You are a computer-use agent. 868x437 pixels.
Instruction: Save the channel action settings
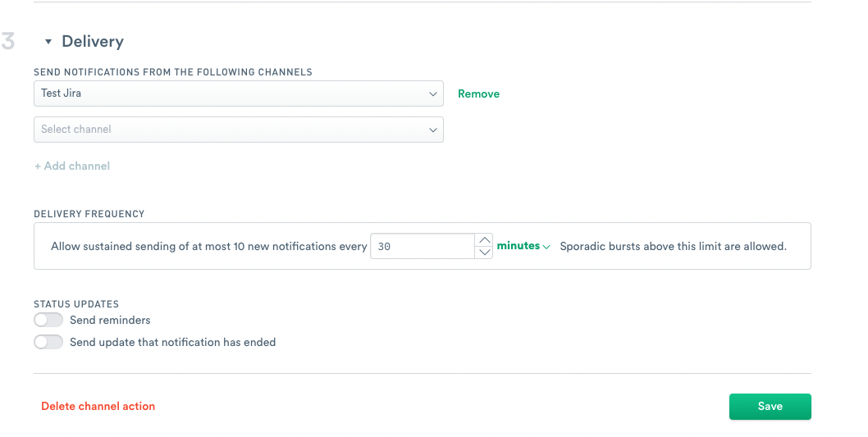point(770,407)
